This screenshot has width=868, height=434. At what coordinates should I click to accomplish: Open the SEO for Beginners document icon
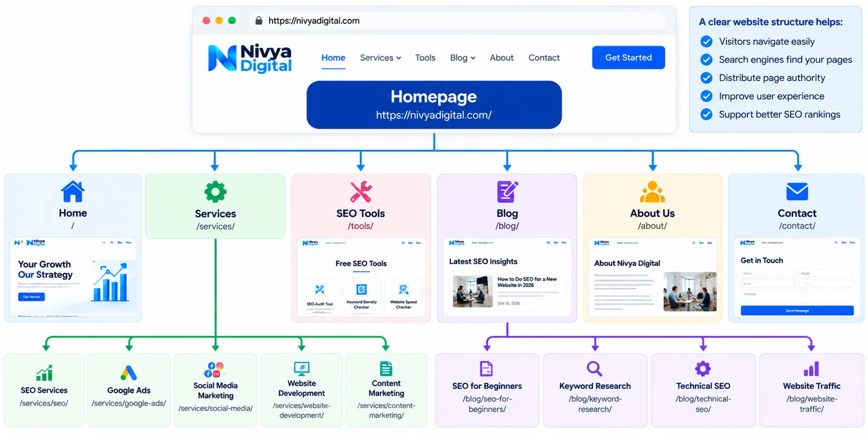coord(487,369)
